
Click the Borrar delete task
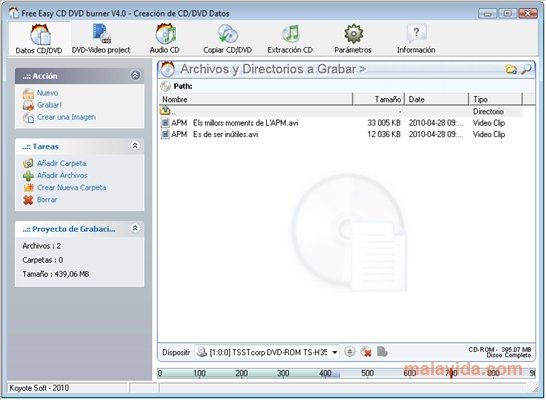coord(47,199)
